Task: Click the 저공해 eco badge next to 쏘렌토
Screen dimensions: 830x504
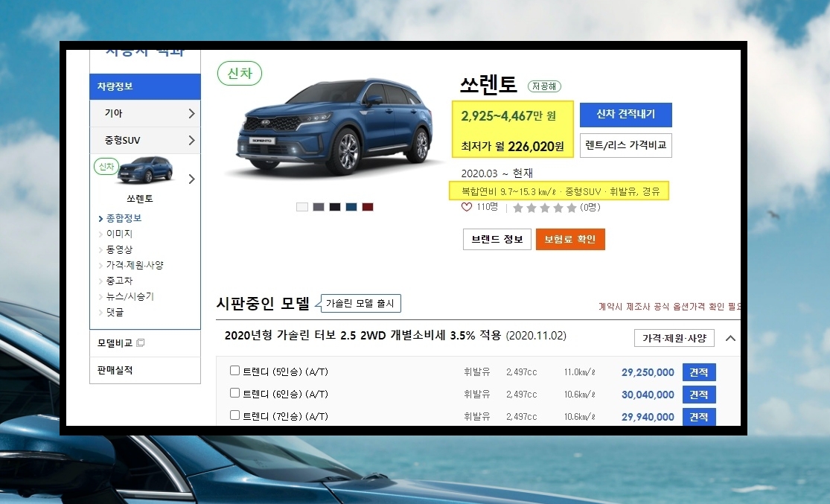Action: pos(544,86)
